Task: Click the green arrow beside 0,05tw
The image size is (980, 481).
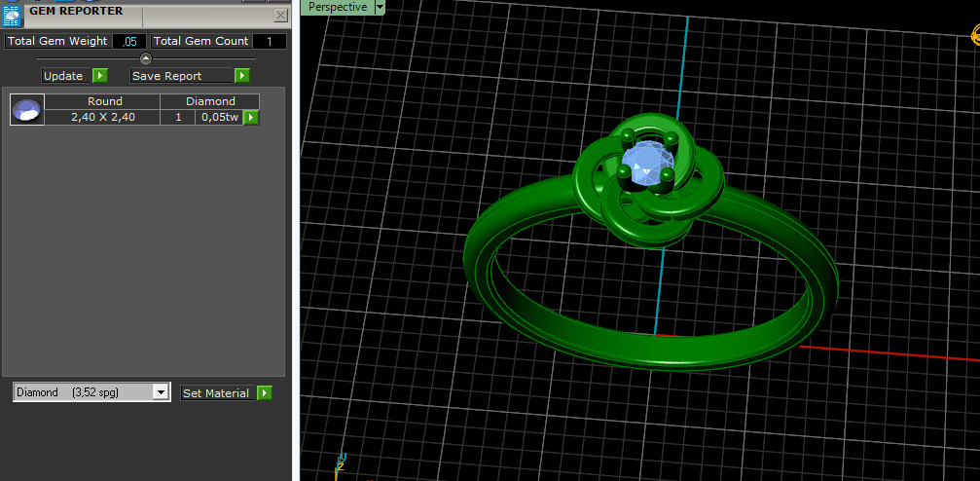Action: point(251,117)
